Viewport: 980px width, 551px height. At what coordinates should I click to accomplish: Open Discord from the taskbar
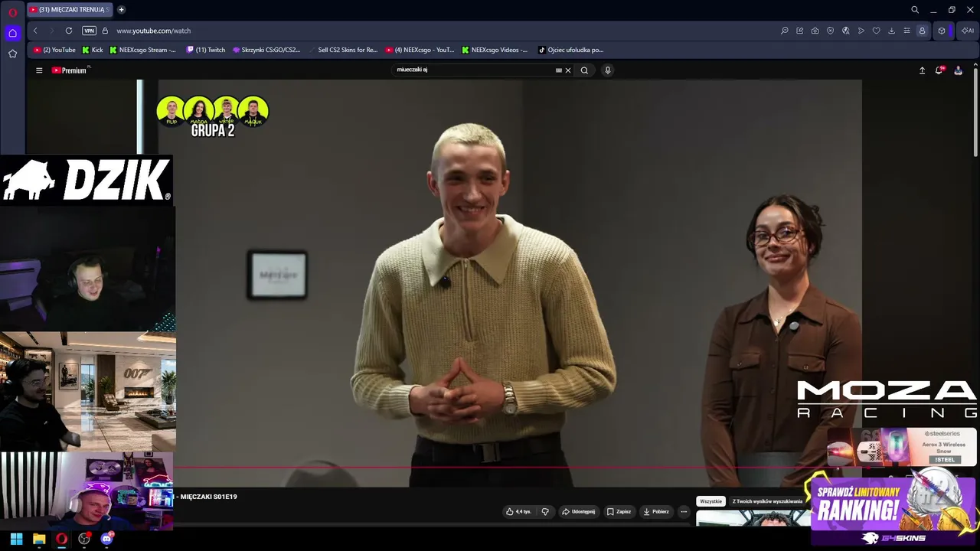click(106, 539)
